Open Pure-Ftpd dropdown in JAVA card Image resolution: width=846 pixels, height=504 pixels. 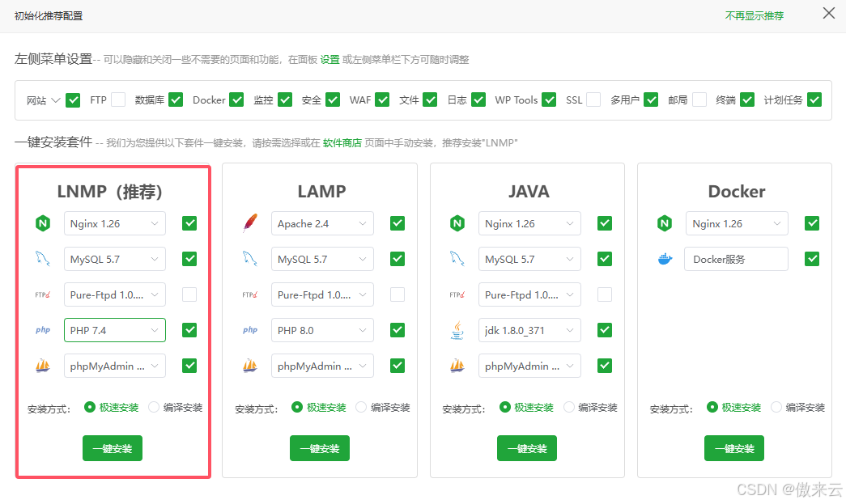(x=529, y=294)
